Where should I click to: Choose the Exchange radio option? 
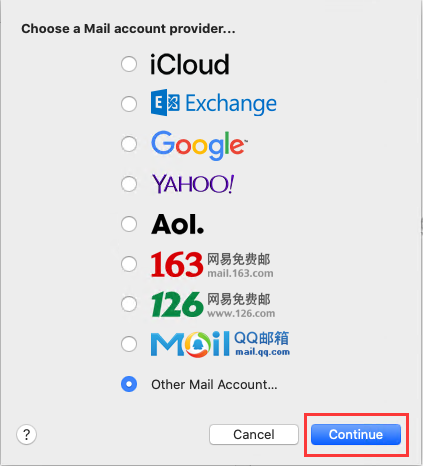129,104
